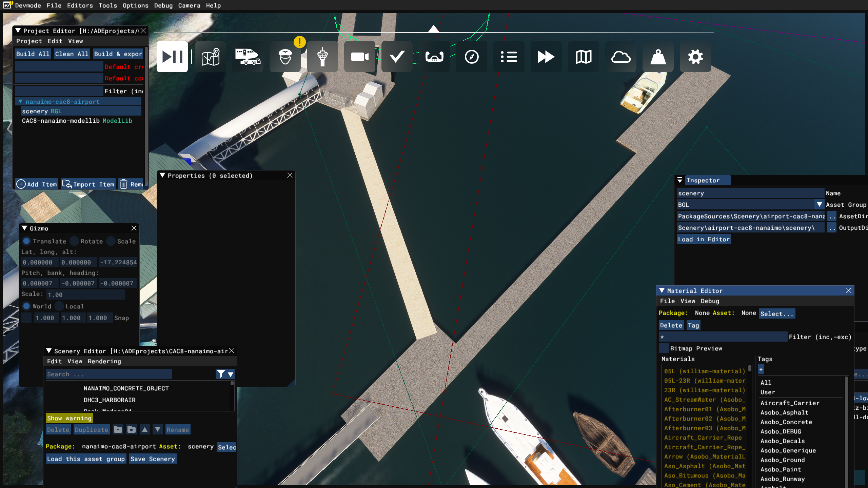Open the navigation compass toolbar icon
This screenshot has width=868, height=488.
coord(472,57)
